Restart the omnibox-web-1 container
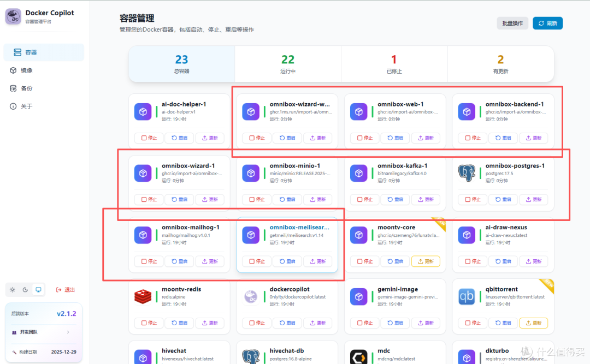 395,138
